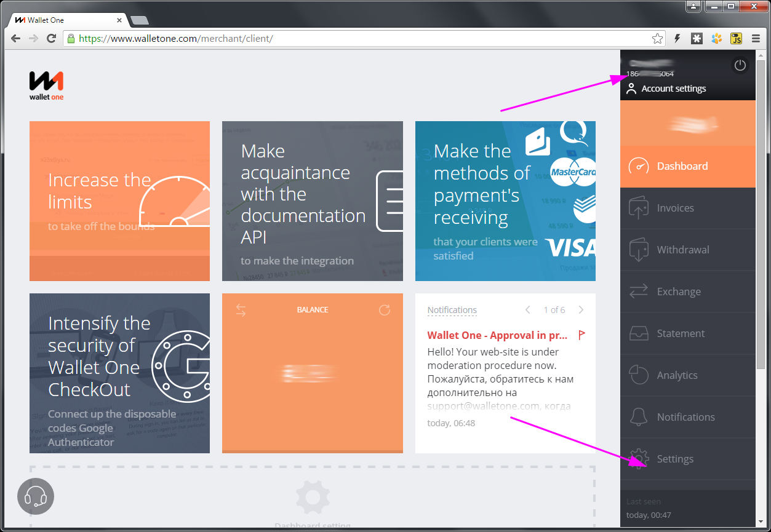
Task: Click the Notifications heading link
Action: tap(452, 310)
